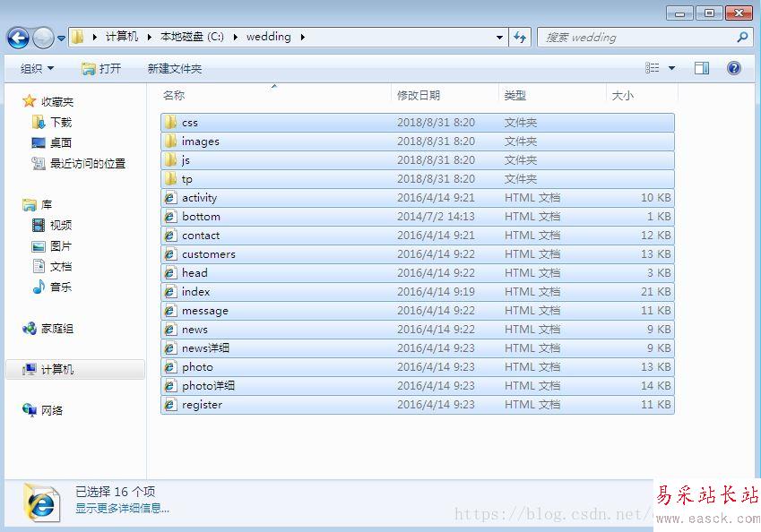Click date 2014/7/2 14:13 of bottom
Viewport: 761px width, 532px height.
tap(436, 216)
